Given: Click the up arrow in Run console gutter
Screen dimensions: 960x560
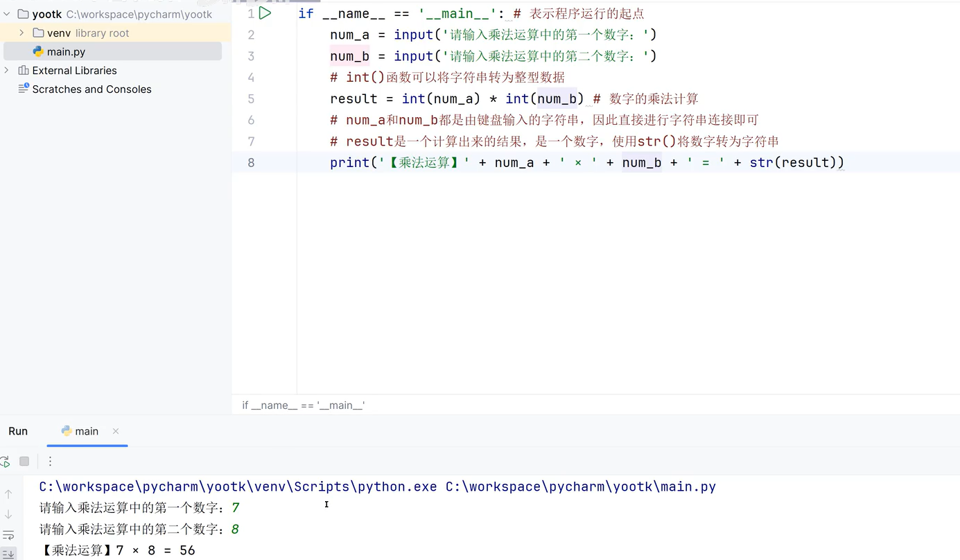Looking at the screenshot, I should pos(8,494).
